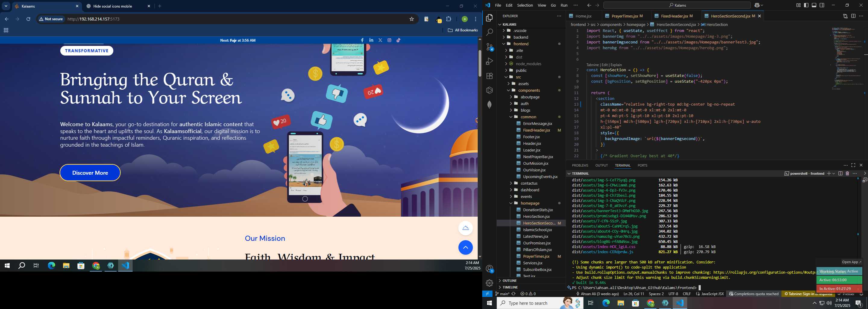Open the File menu in VS Code
The width and height of the screenshot is (868, 309).
click(498, 5)
